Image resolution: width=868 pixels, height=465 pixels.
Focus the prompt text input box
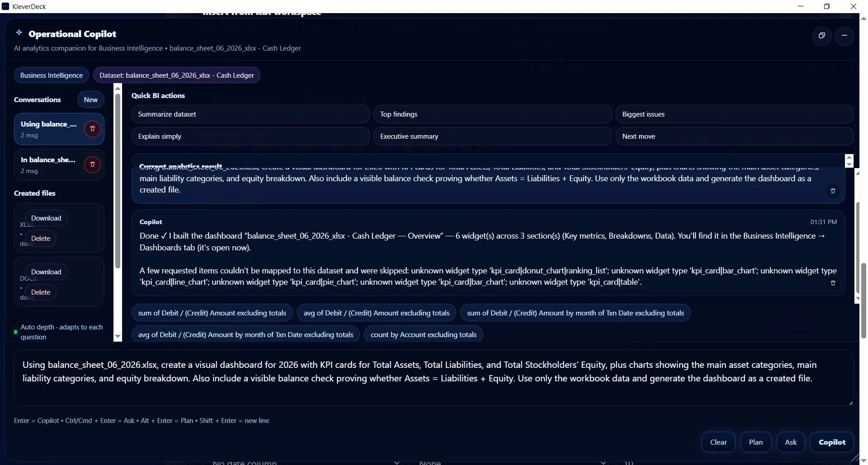coord(434,378)
